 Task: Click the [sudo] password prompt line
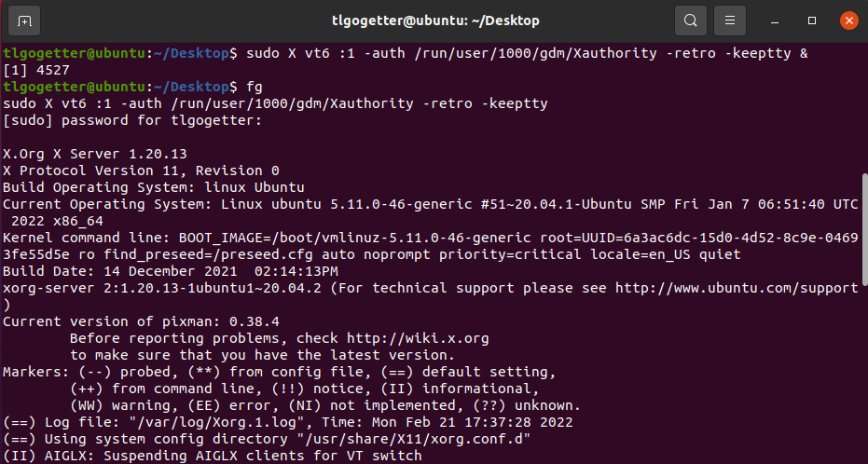pos(132,120)
